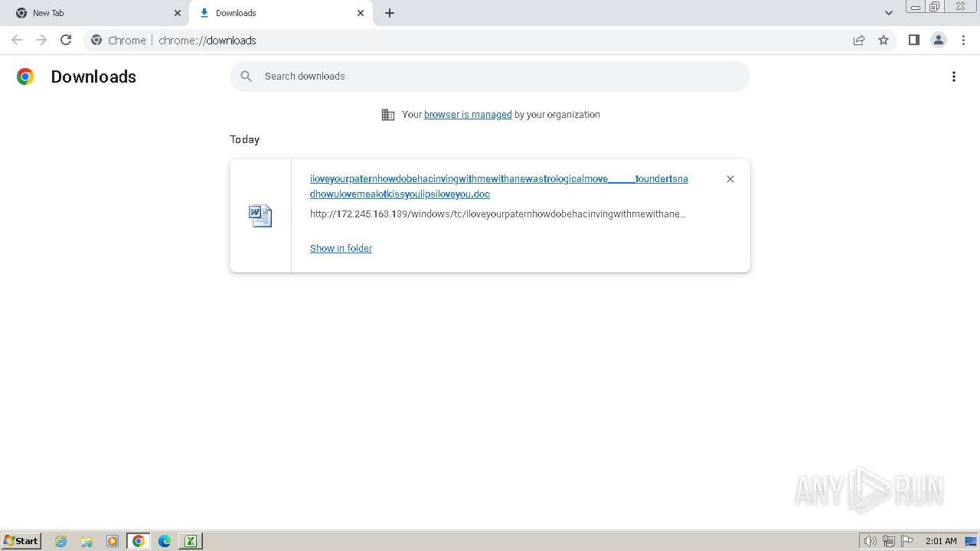The height and width of the screenshot is (551, 980).
Task: Click Show in folder link
Action: point(341,249)
